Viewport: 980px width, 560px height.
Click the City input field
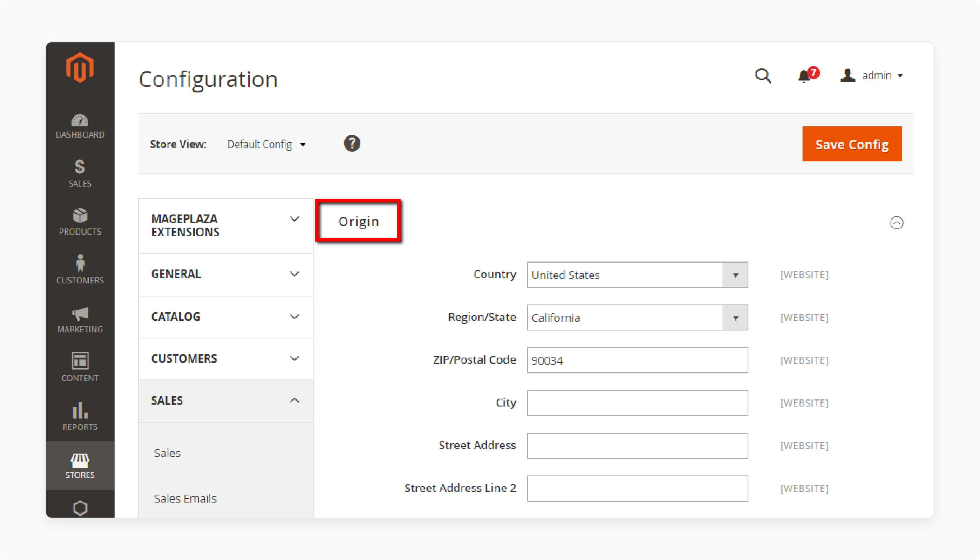[x=637, y=403]
